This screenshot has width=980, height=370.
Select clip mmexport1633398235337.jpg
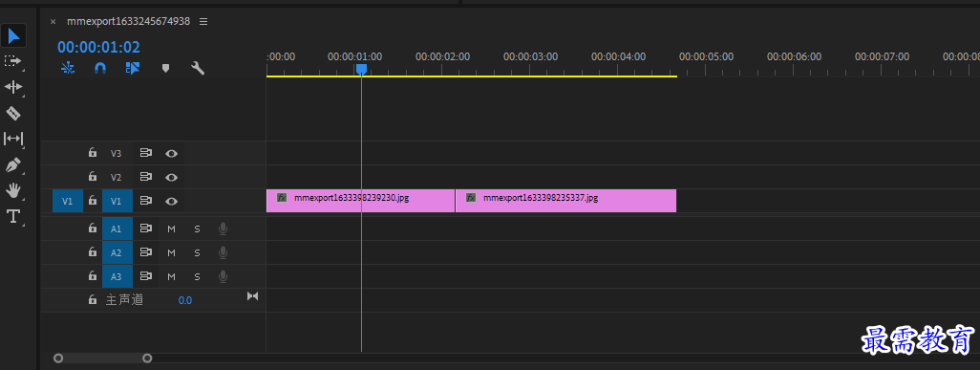pyautogui.click(x=565, y=201)
